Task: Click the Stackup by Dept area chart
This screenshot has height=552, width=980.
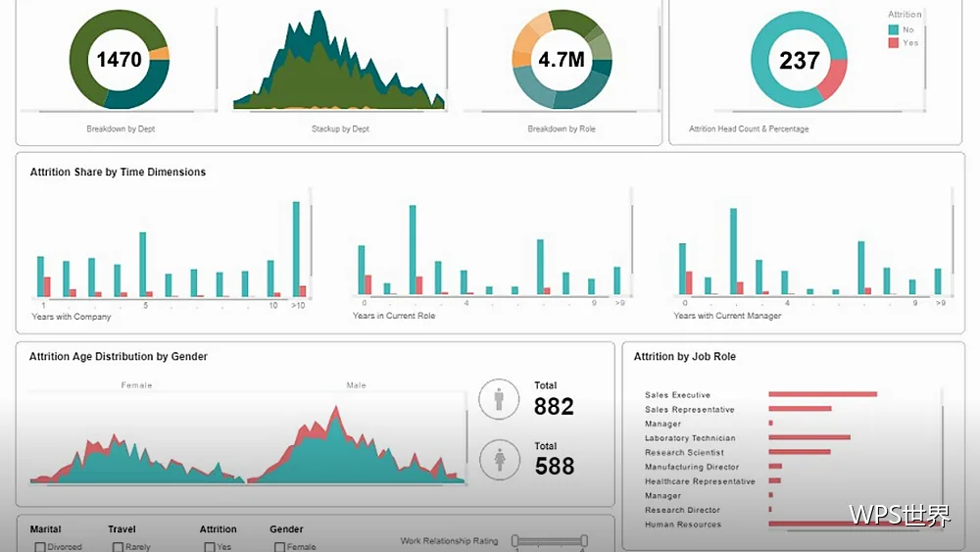Action: point(339,60)
